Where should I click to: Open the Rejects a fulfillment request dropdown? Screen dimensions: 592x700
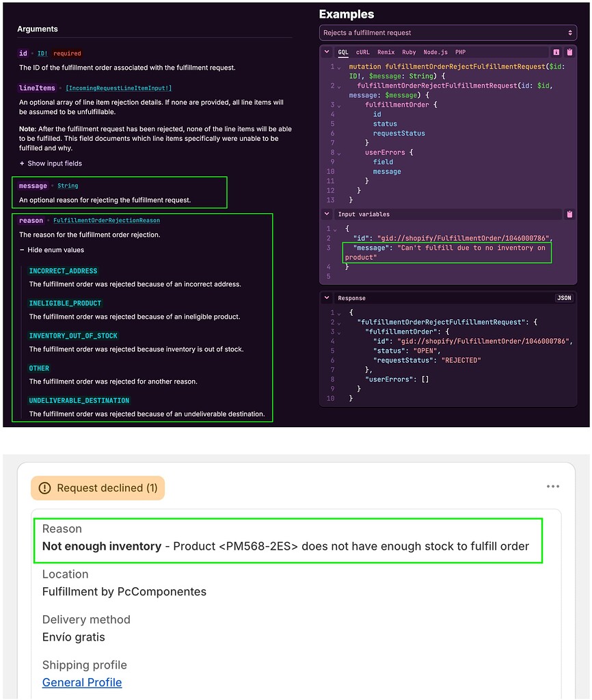[448, 33]
